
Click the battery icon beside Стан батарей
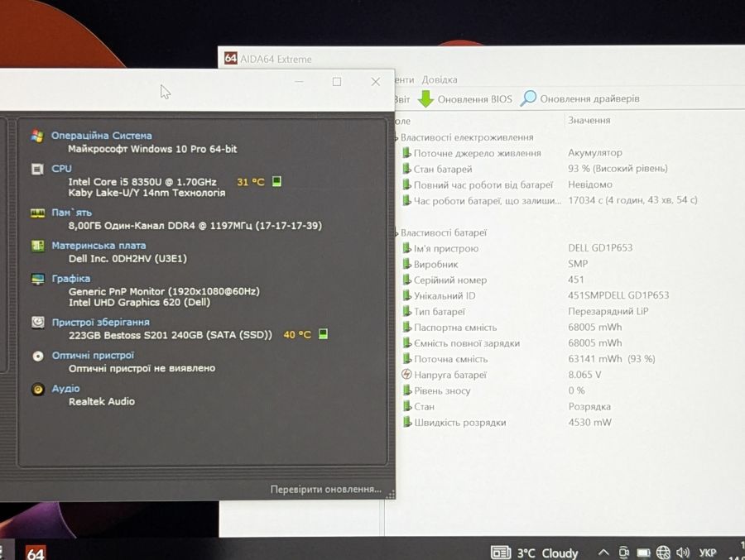tap(406, 169)
